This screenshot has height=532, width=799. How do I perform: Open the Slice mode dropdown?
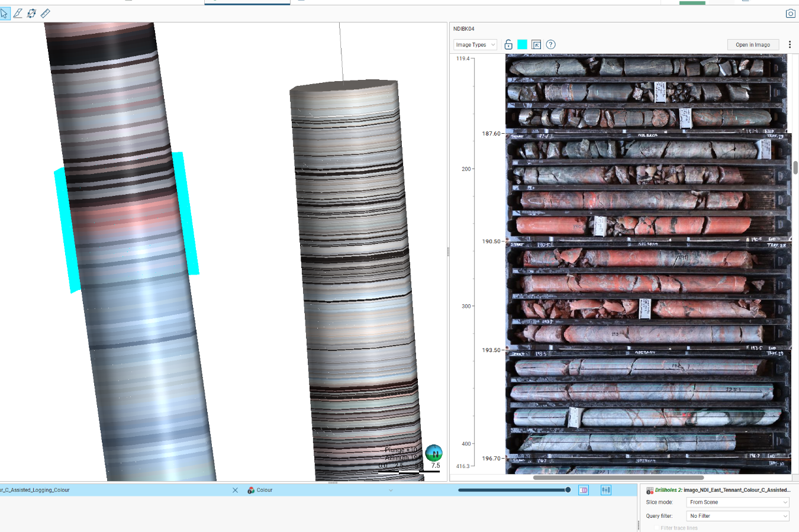coord(737,502)
